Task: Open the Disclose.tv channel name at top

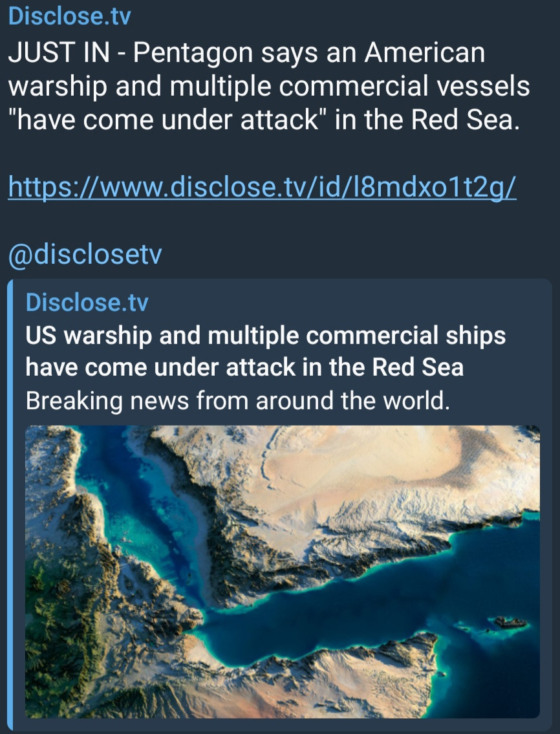Action: click(69, 16)
